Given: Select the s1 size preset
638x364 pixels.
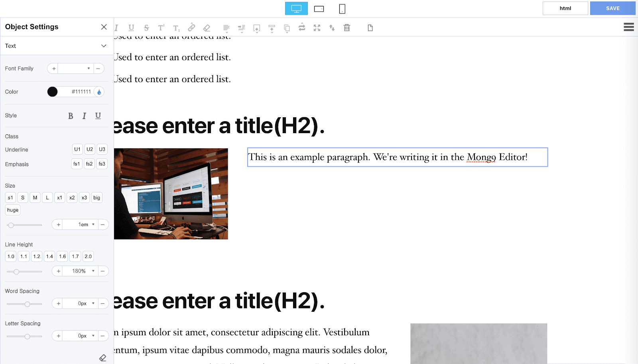Looking at the screenshot, I should point(10,198).
